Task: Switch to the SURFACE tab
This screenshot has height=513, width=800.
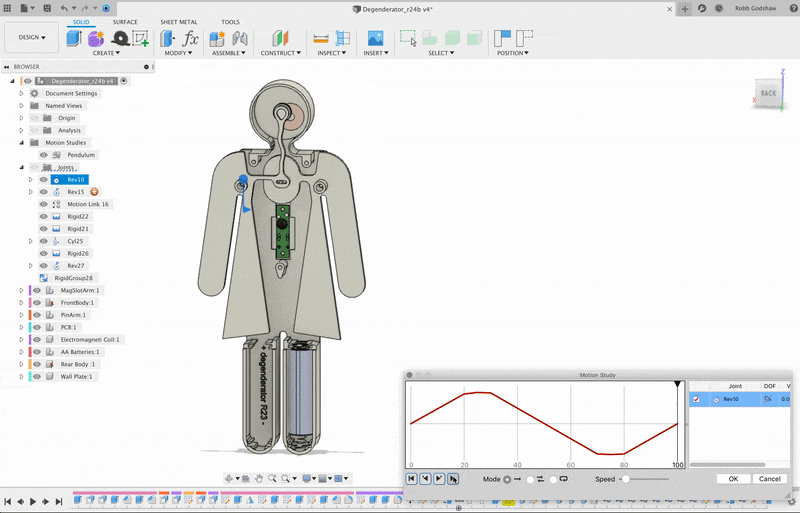Action: pyautogui.click(x=125, y=21)
